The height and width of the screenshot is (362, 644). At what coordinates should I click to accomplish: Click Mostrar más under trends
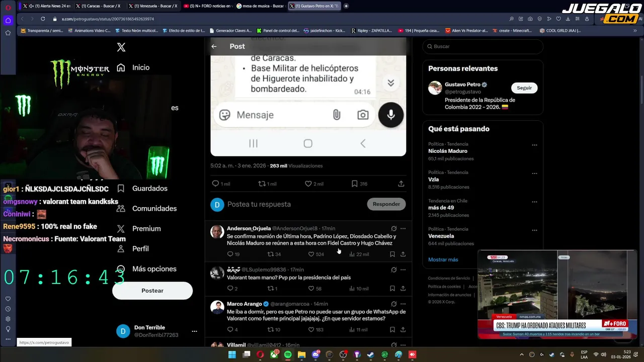click(x=443, y=259)
